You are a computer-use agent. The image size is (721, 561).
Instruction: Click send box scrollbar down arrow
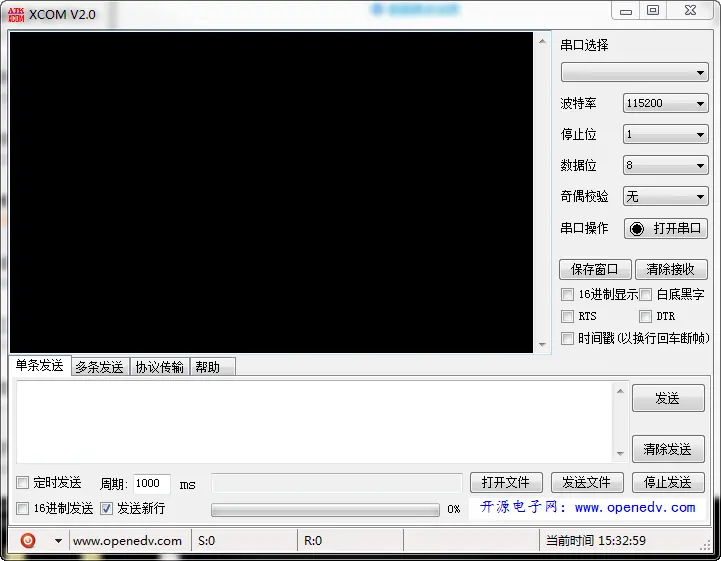pyautogui.click(x=620, y=454)
